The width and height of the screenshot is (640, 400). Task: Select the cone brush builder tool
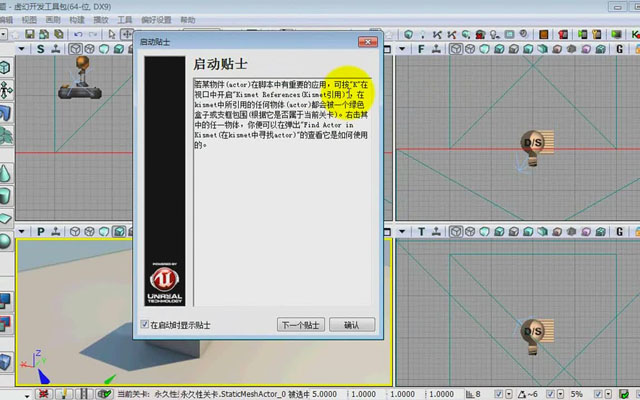(5, 173)
